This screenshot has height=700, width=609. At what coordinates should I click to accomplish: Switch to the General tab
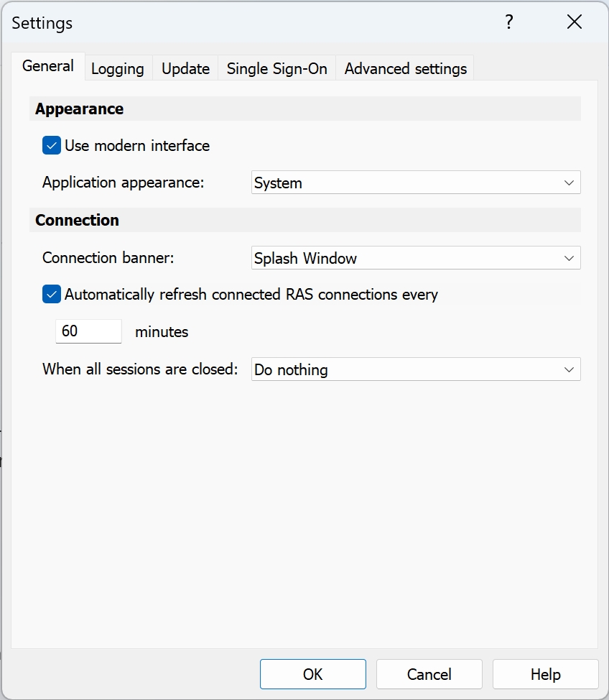(48, 67)
